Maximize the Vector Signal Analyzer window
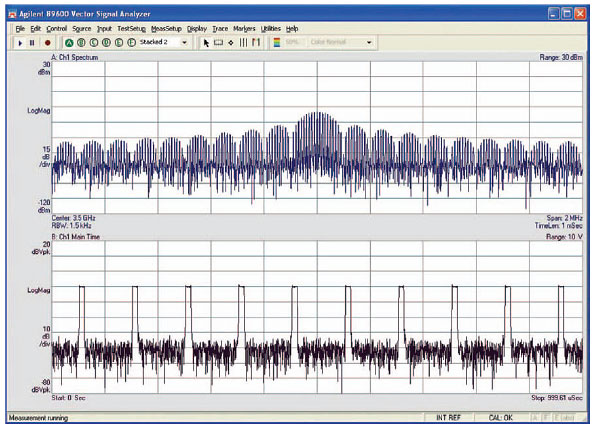 coord(567,14)
